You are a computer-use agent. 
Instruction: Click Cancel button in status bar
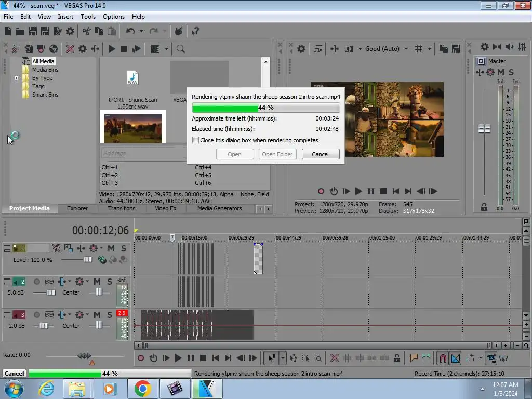click(14, 374)
